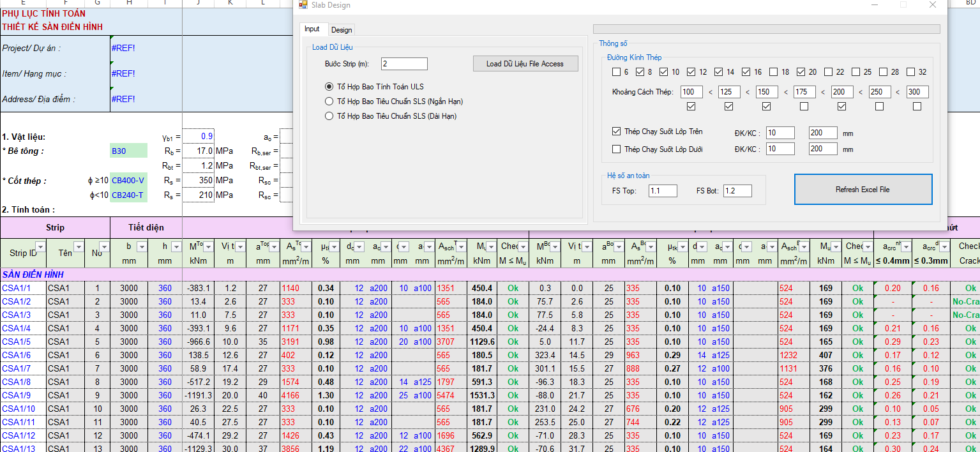Click the #REF! cell beside Project/ Dự án
Viewport: 980px width, 452px height.
[123, 48]
